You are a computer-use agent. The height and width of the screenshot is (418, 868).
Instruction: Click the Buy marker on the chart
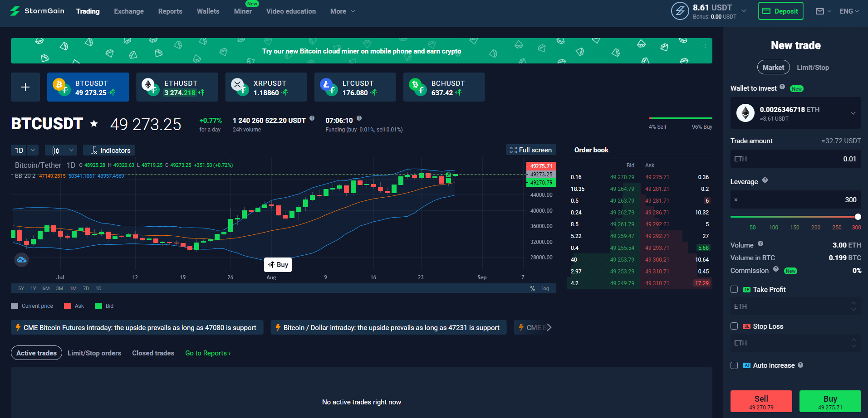(x=278, y=265)
